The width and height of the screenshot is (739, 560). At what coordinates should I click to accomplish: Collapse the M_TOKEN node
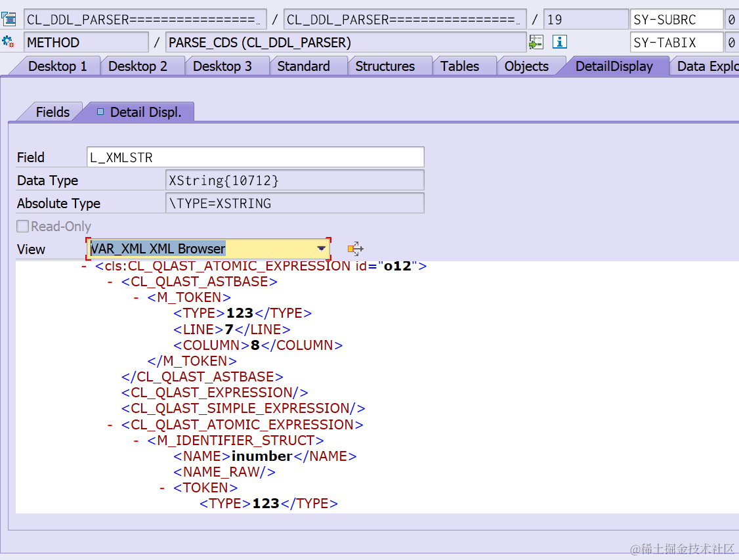point(136,298)
